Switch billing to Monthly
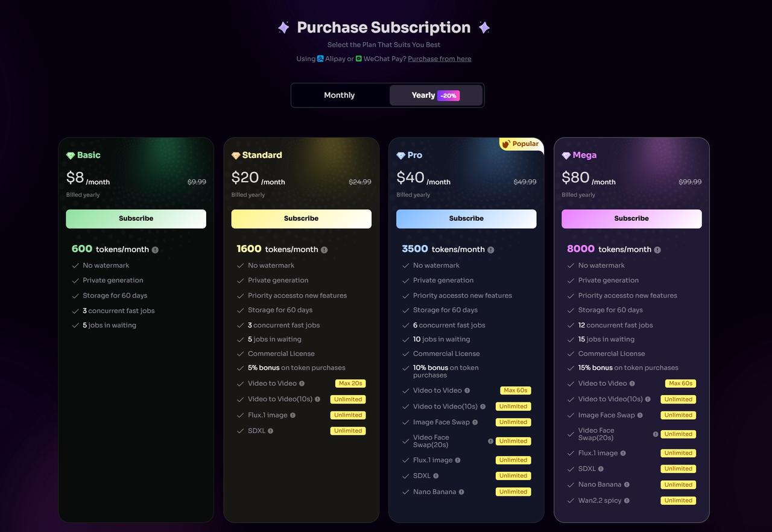Screen dimensions: 772x532 pos(340,95)
